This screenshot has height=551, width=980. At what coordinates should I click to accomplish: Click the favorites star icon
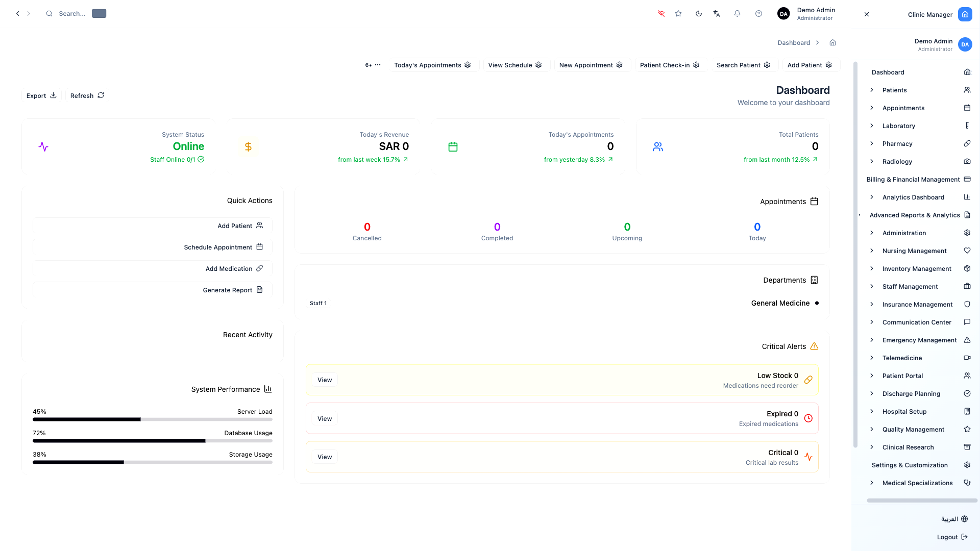pyautogui.click(x=678, y=14)
